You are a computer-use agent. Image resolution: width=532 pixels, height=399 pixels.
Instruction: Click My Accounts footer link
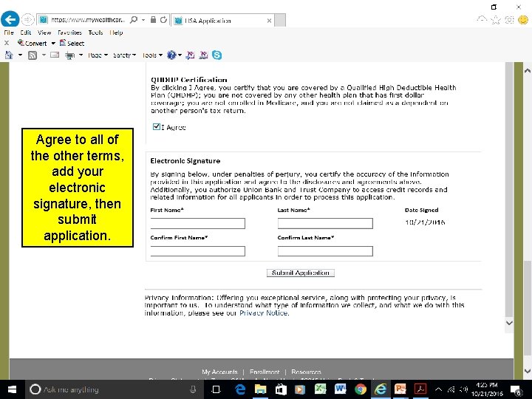[x=219, y=372]
